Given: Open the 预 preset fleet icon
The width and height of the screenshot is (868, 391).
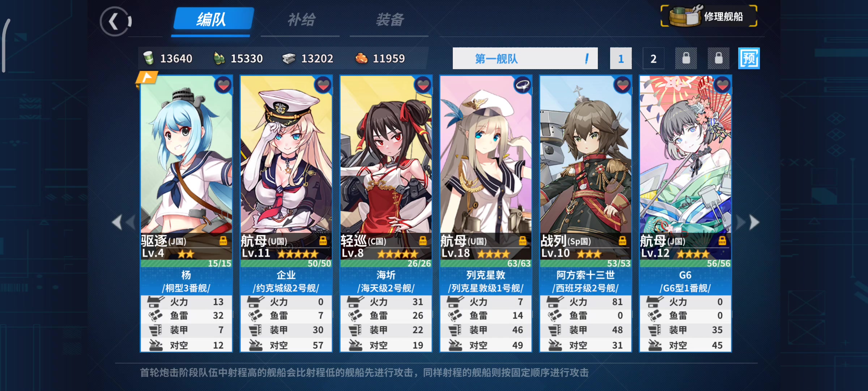Looking at the screenshot, I should [749, 58].
